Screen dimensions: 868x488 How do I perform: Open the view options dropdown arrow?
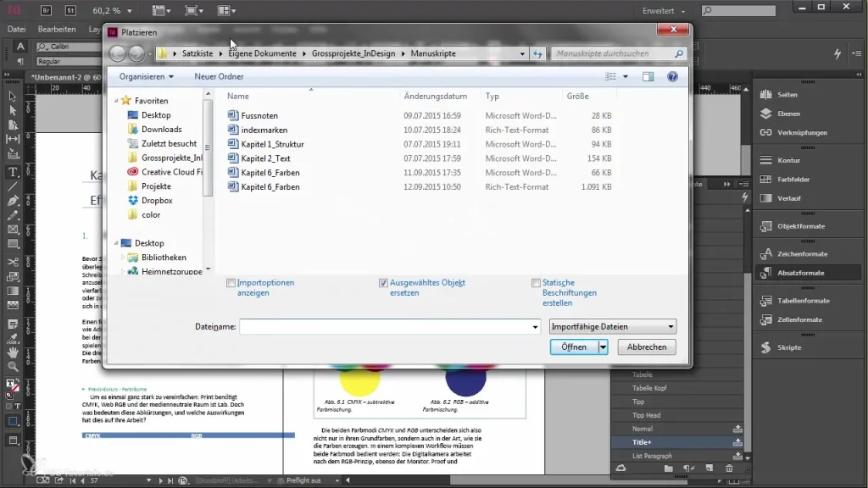point(626,77)
